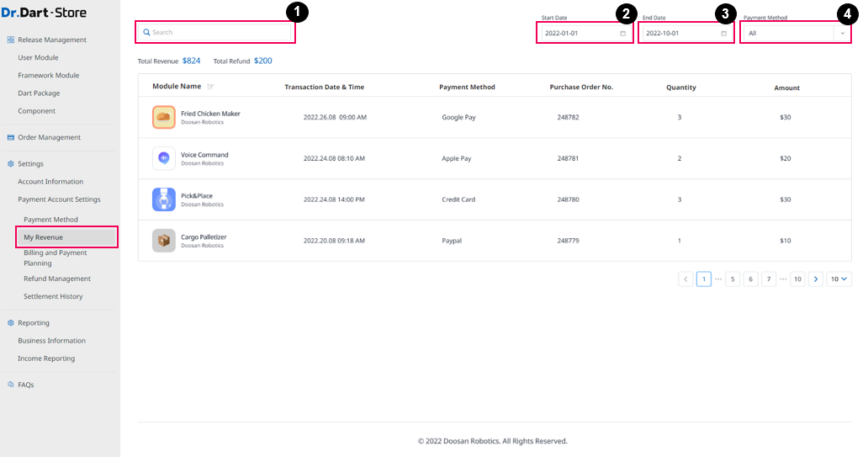The height and width of the screenshot is (457, 868).
Task: Click the Module Name sort icon
Action: coord(210,87)
